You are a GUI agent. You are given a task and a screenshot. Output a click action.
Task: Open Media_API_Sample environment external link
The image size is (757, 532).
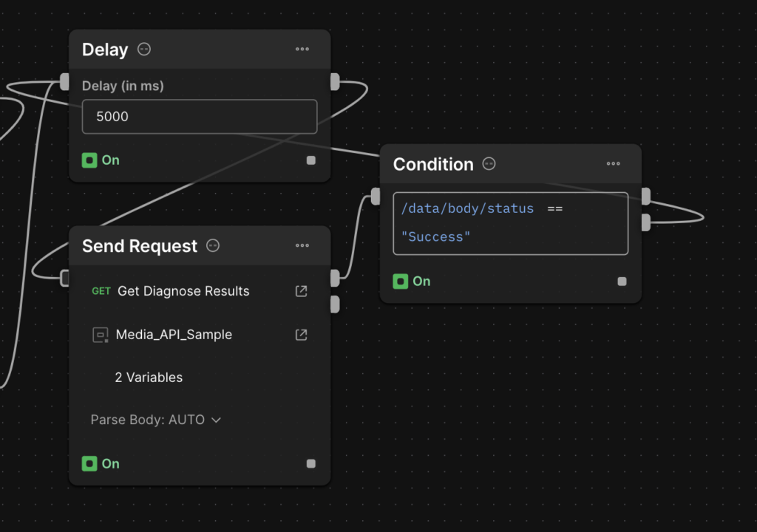pos(302,335)
